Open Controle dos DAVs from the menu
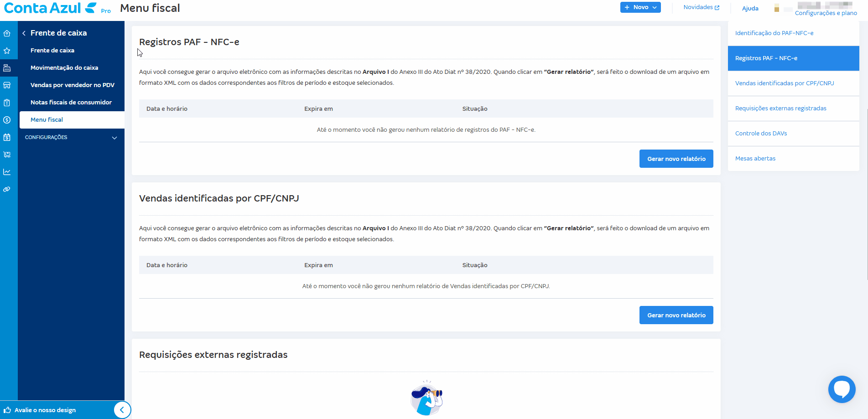Image resolution: width=868 pixels, height=419 pixels. click(761, 133)
